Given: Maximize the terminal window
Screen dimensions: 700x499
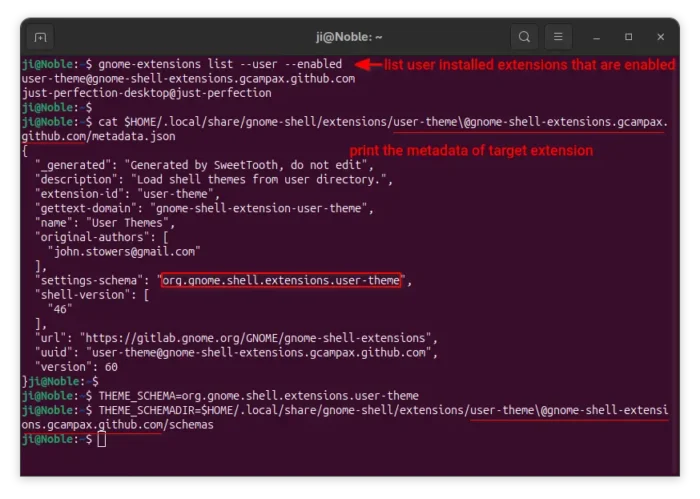Looking at the screenshot, I should 628,38.
